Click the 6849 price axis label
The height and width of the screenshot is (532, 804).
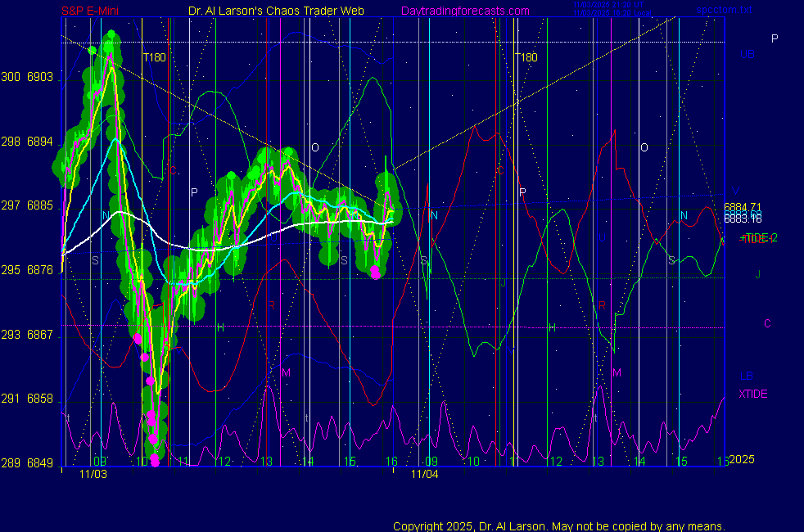(41, 463)
